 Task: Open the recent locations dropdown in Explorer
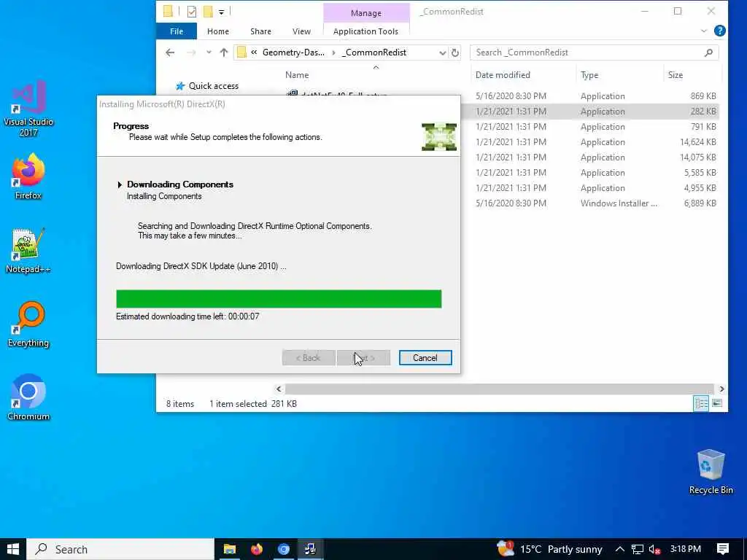point(209,52)
